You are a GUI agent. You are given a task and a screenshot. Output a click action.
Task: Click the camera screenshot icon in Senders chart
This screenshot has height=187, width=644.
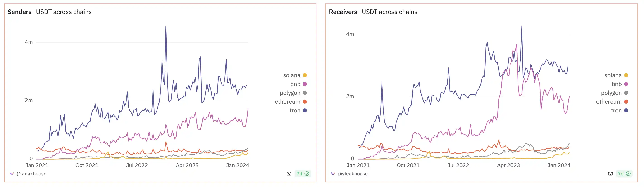(x=289, y=174)
